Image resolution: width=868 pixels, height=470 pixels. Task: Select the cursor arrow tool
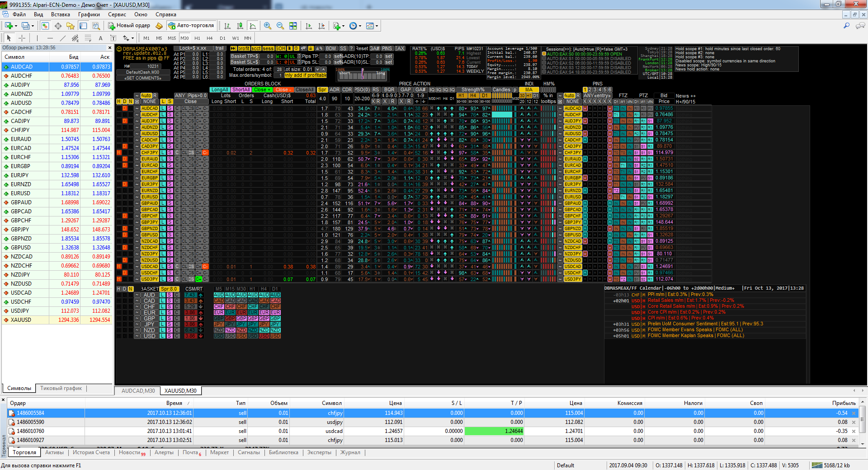[x=9, y=38]
